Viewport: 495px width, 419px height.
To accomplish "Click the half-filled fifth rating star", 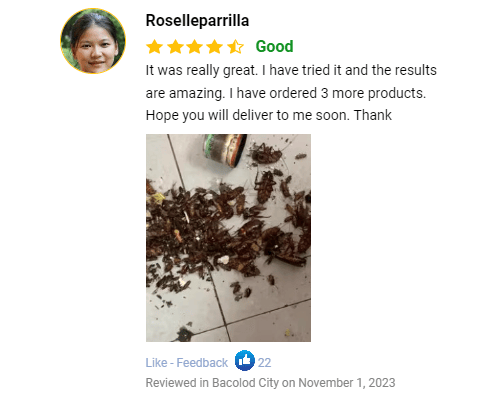I will [235, 47].
